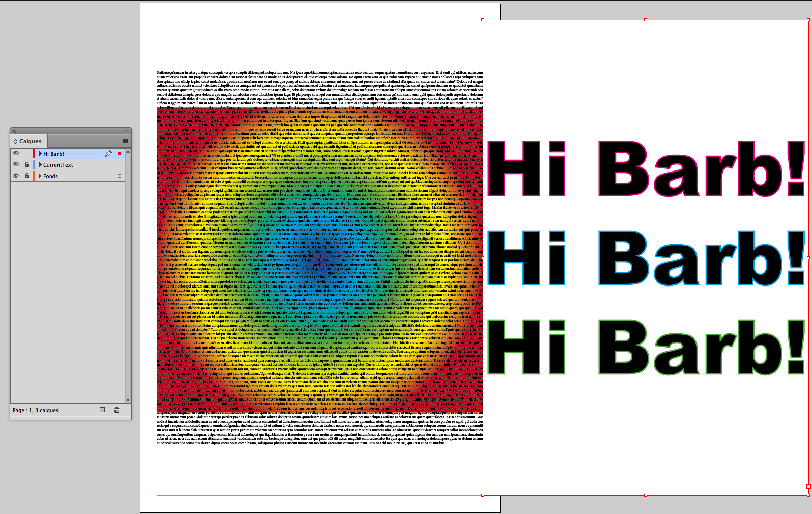Click the 'Page : 1, 3 calques' status text
The width and height of the screenshot is (812, 514).
[35, 410]
